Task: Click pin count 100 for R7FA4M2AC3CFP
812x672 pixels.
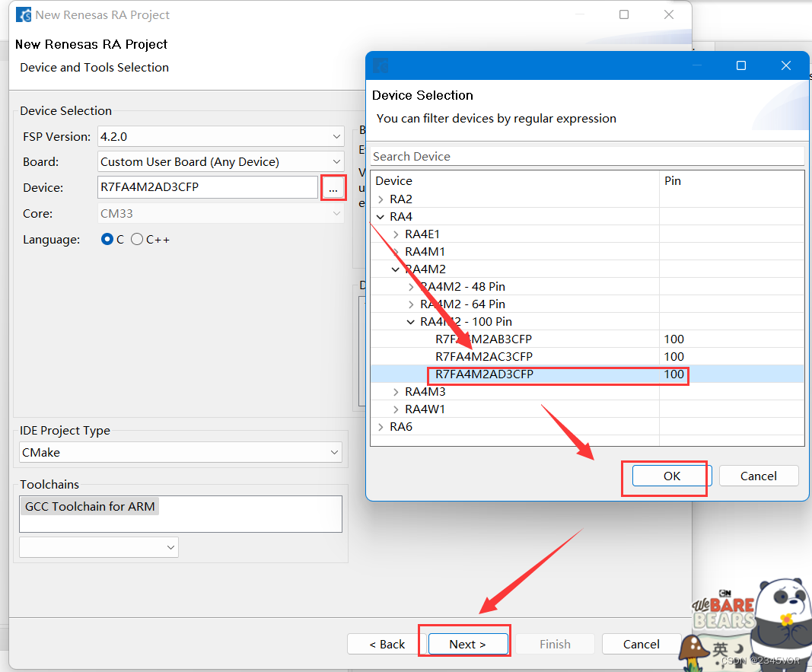Action: [x=673, y=357]
